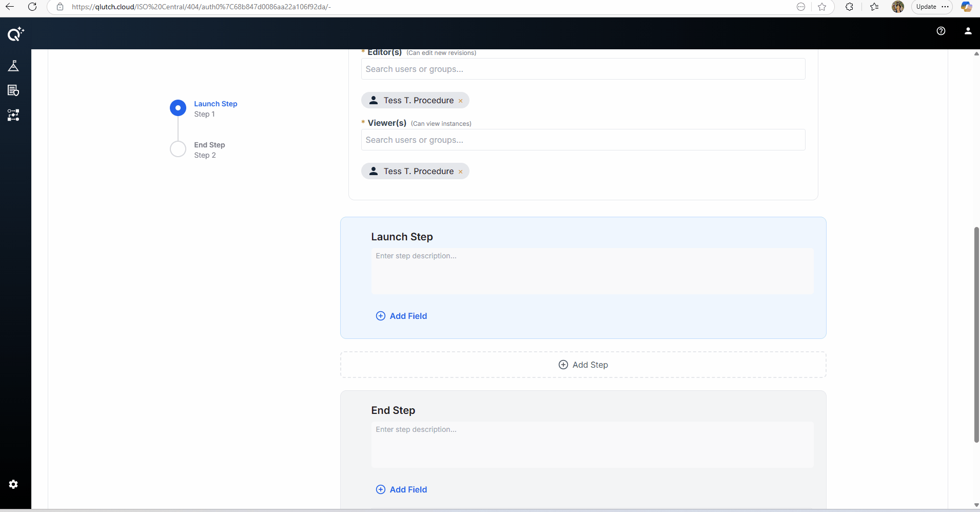The image size is (980, 512).
Task: Select the End Step circle in the stepper
Action: [x=178, y=149]
